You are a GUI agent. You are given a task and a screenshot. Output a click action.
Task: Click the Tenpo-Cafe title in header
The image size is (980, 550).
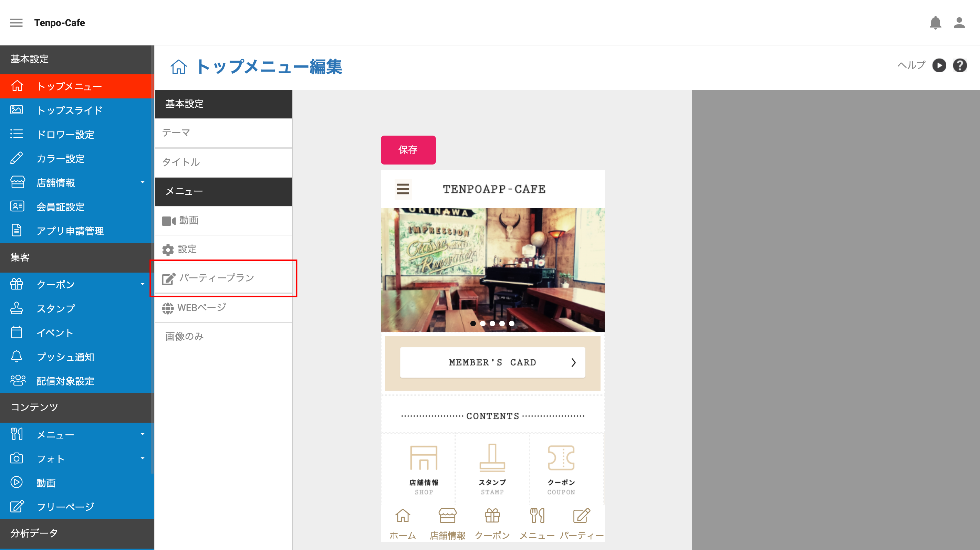click(x=60, y=23)
